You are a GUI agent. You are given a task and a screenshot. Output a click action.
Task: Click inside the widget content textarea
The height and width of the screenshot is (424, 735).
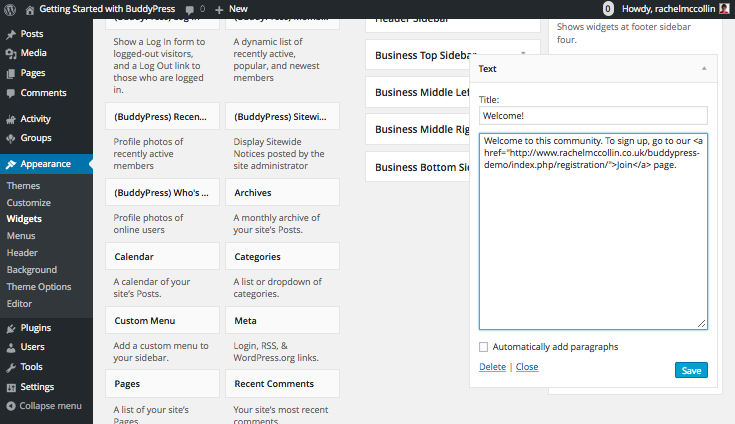(593, 231)
